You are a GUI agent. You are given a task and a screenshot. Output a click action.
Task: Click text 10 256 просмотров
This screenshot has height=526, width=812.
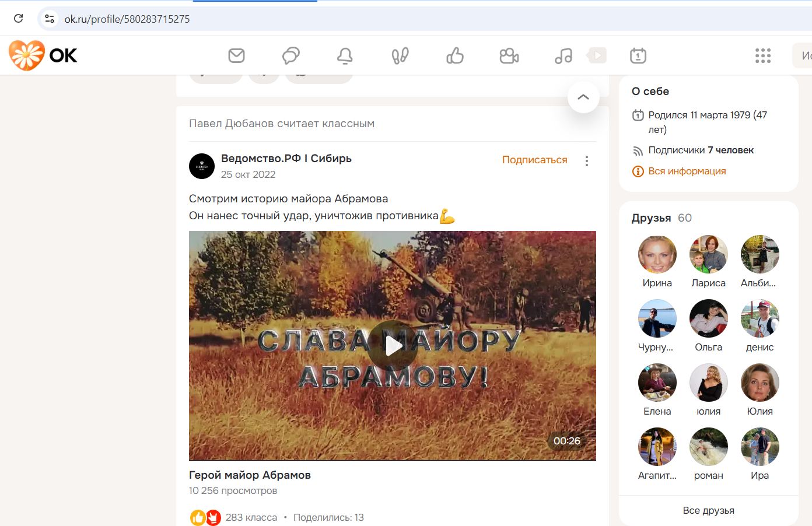pyautogui.click(x=233, y=490)
